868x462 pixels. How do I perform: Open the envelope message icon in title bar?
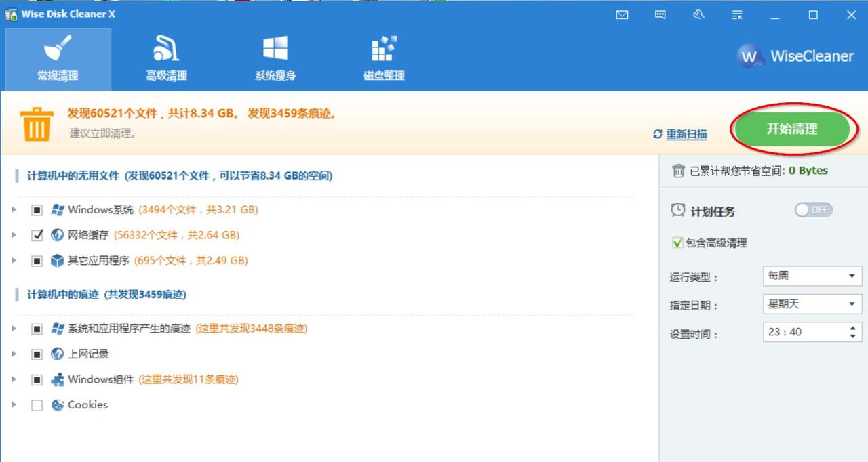pyautogui.click(x=622, y=14)
